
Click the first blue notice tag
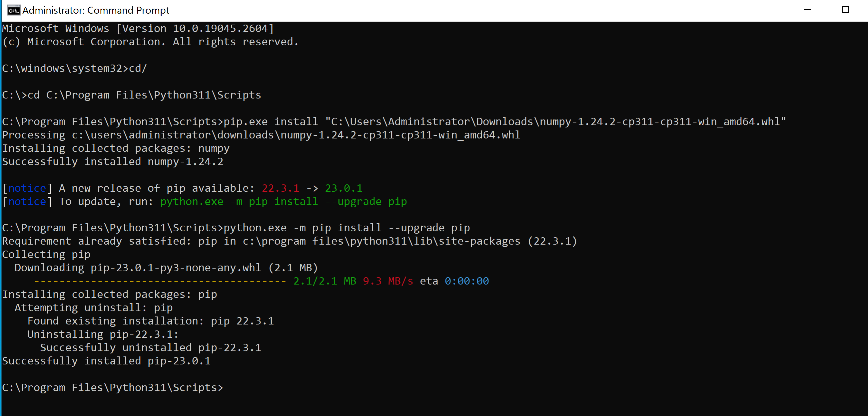coord(27,188)
